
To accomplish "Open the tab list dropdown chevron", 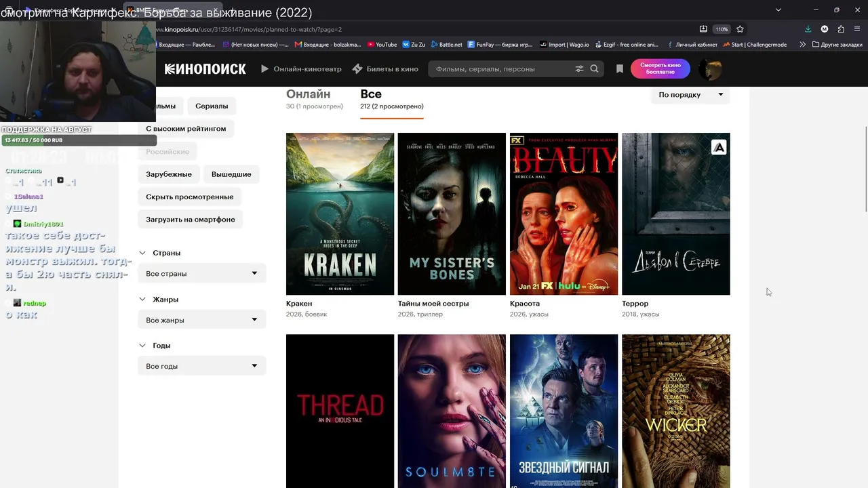I will [x=778, y=9].
